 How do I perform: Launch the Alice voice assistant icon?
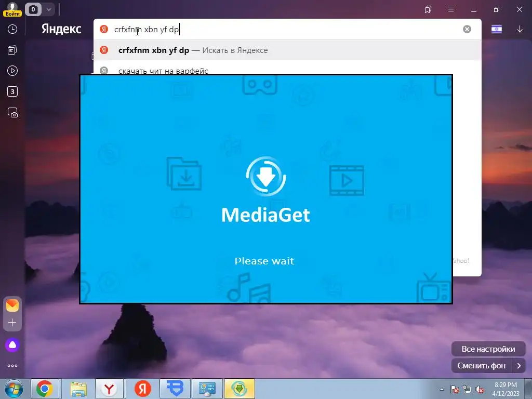(12, 345)
